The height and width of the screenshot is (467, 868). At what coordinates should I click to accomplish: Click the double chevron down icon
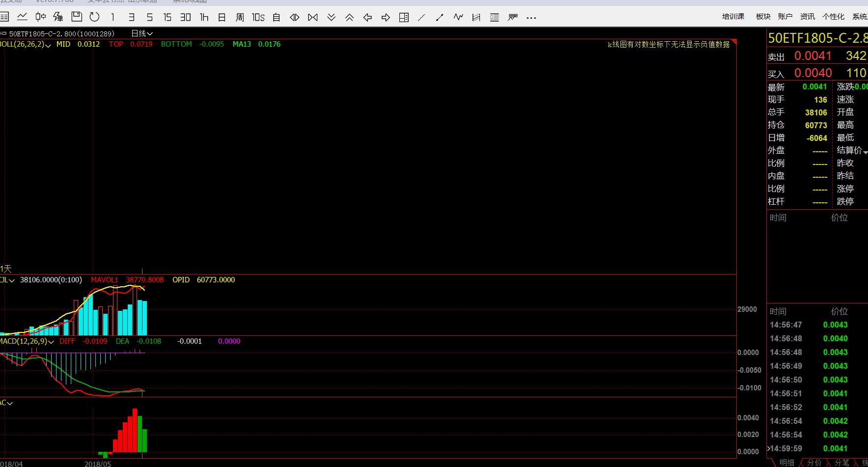click(x=331, y=18)
